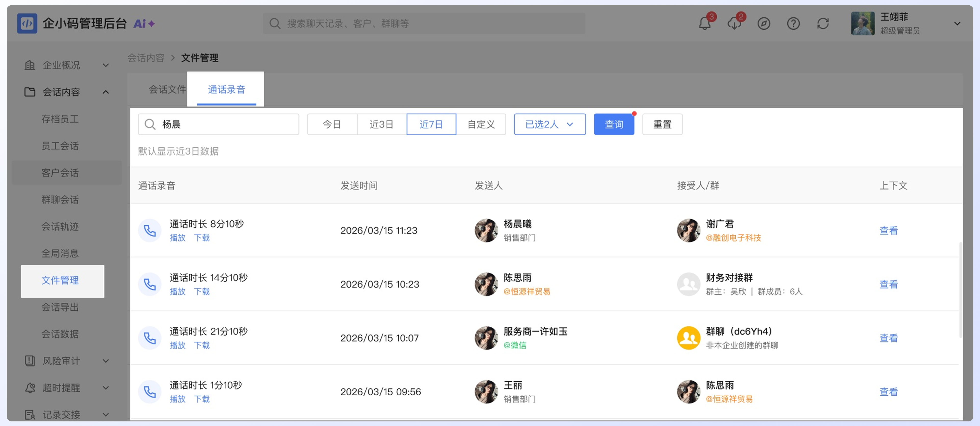The image size is (980, 426).
Task: Expand the 企业概况 menu chevron
Action: tap(106, 65)
